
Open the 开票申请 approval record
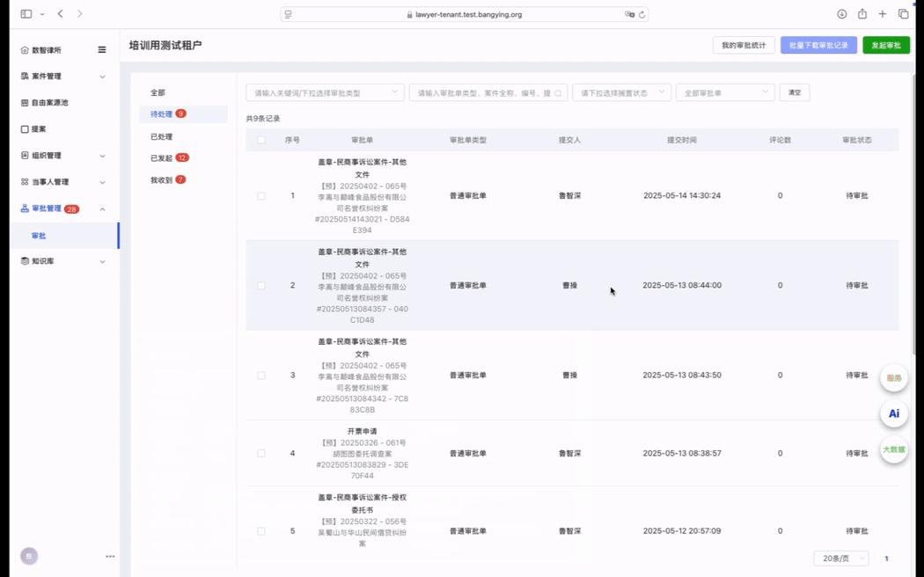pos(363,431)
